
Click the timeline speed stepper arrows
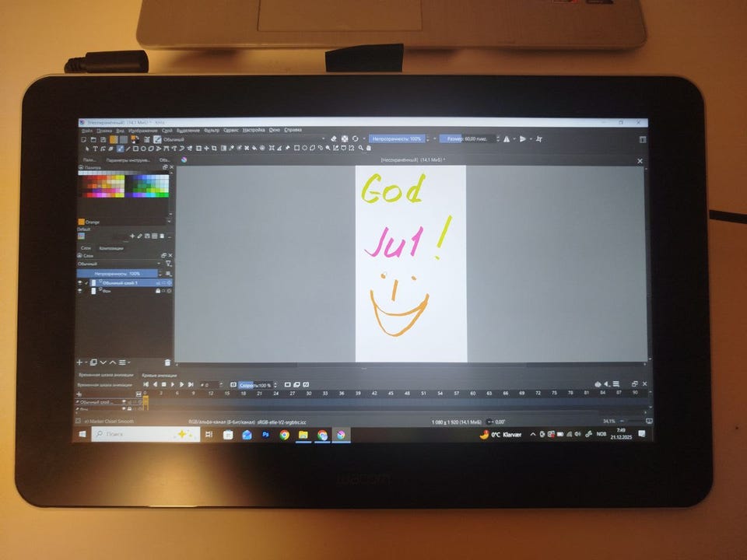275,384
